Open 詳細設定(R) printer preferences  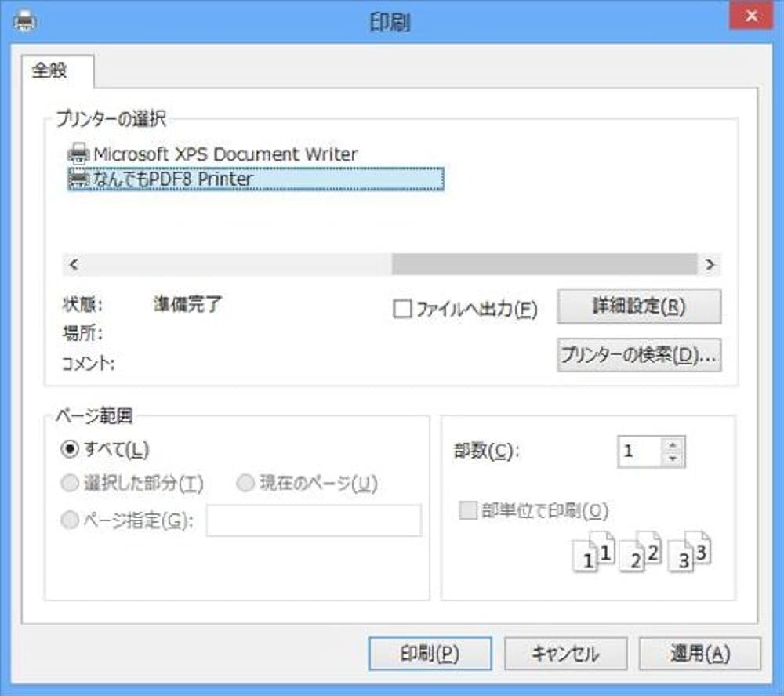[x=639, y=306]
